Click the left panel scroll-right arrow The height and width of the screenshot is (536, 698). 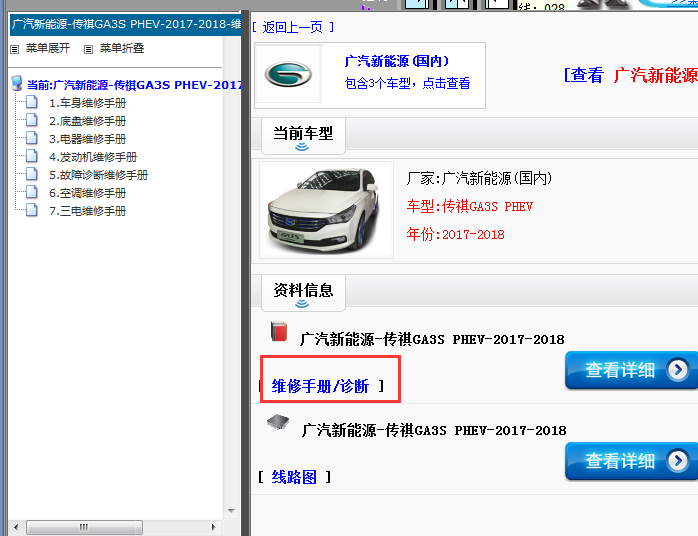pos(213,528)
